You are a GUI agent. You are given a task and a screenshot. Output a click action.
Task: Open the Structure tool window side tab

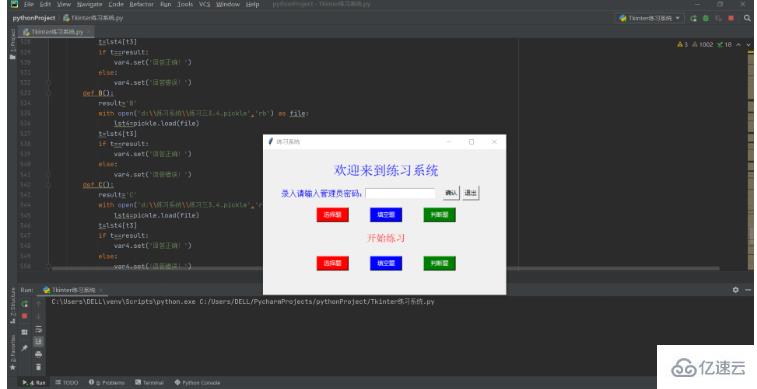tap(13, 305)
